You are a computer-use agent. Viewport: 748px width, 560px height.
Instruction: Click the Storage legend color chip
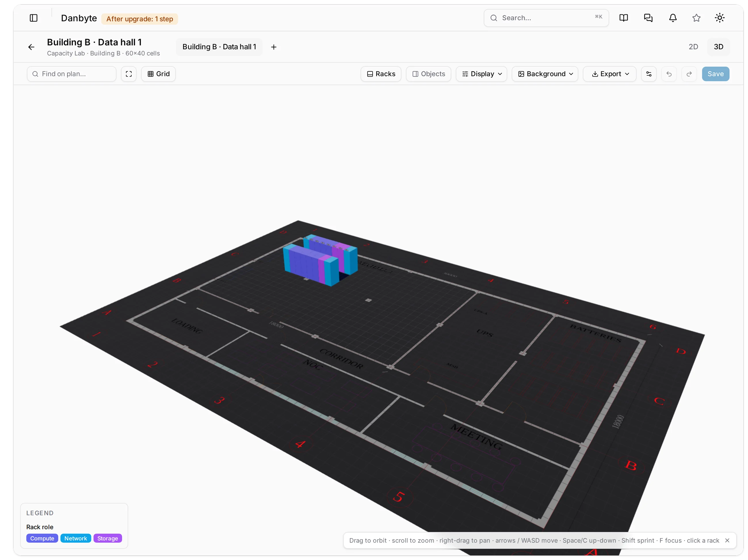tap(108, 538)
